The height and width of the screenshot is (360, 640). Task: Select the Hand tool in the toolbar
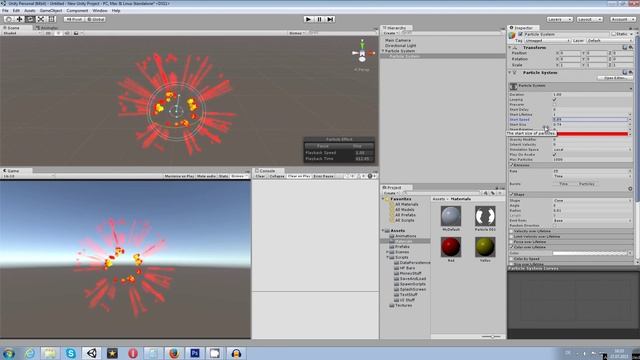pyautogui.click(x=9, y=19)
